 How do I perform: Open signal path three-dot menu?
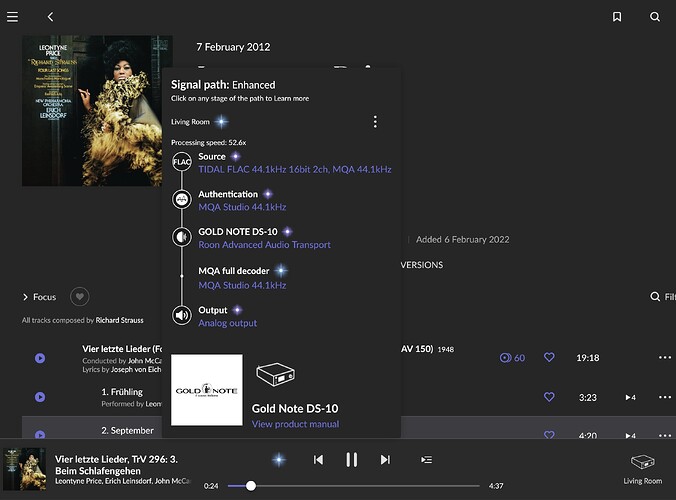click(375, 122)
